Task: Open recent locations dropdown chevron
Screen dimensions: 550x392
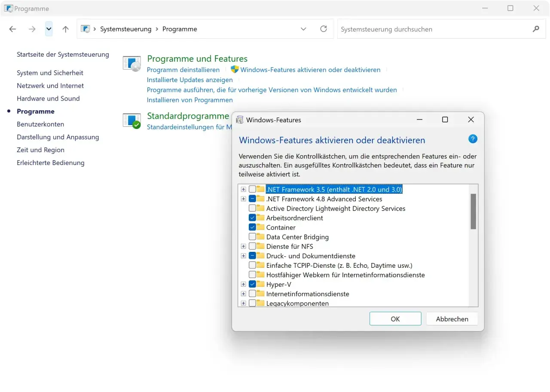Action: click(x=49, y=29)
